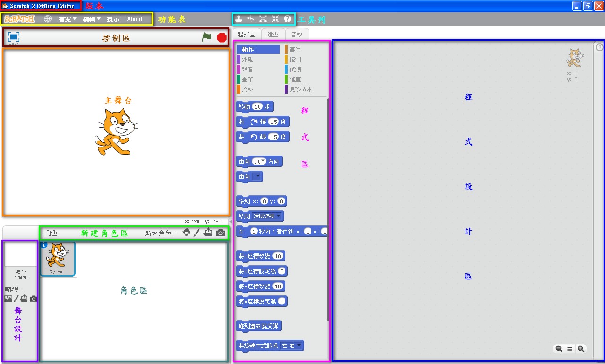Image resolution: width=605 pixels, height=364 pixels.
Task: Select the Duplicate stamp tool
Action: pyautogui.click(x=239, y=19)
